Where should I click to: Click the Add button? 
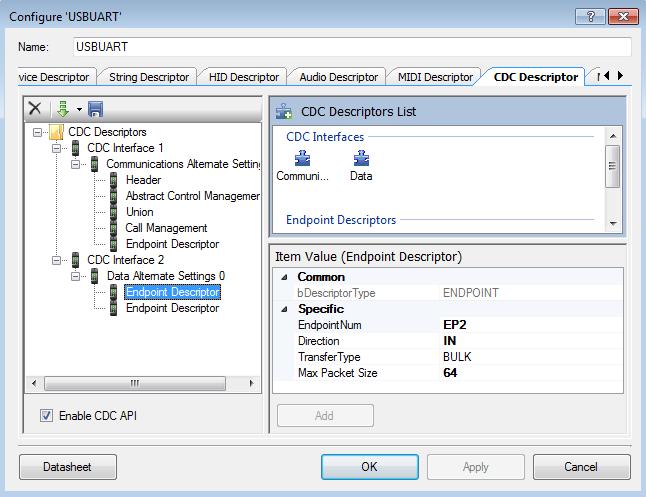(325, 415)
